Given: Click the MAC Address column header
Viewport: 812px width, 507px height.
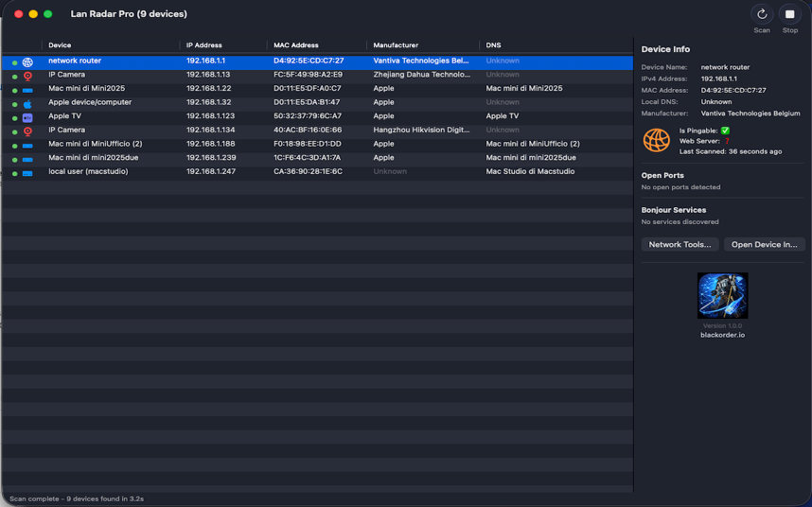Looking at the screenshot, I should pos(295,45).
